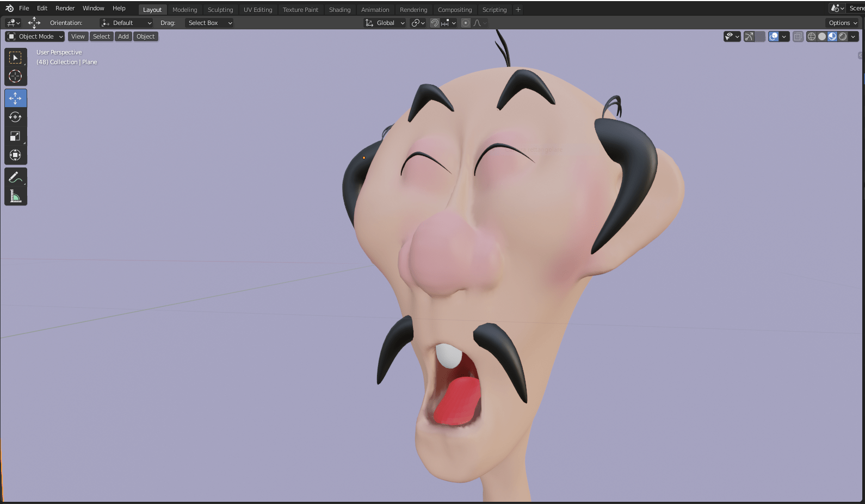This screenshot has height=504, width=865.
Task: Open the Object Mode dropdown
Action: (x=35, y=36)
